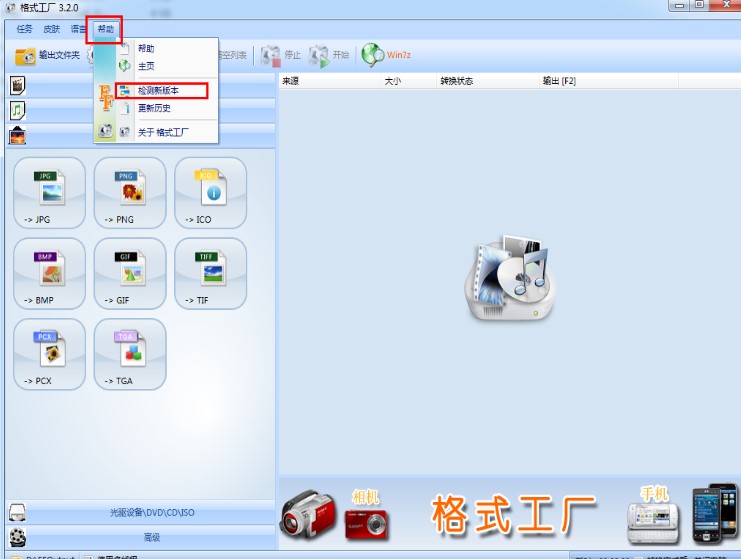This screenshot has height=559, width=741.
Task: Choose the -> GIF conversion icon
Action: (130, 274)
